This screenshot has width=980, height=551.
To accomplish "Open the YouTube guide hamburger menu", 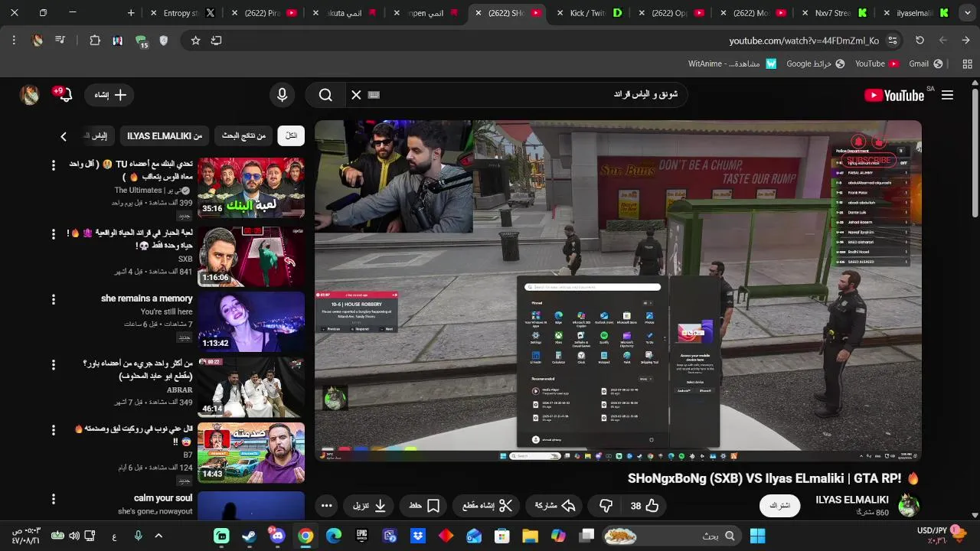I will (x=947, y=95).
